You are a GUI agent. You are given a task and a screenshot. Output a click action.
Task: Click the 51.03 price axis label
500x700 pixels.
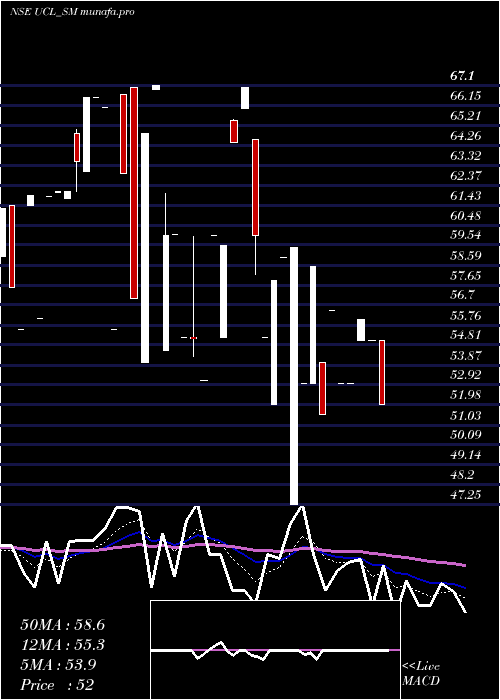466,416
